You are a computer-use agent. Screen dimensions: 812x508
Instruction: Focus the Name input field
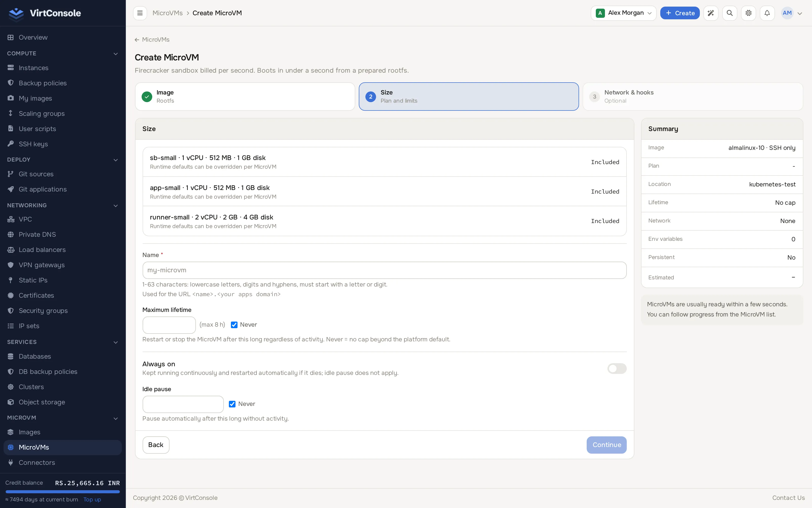point(384,270)
